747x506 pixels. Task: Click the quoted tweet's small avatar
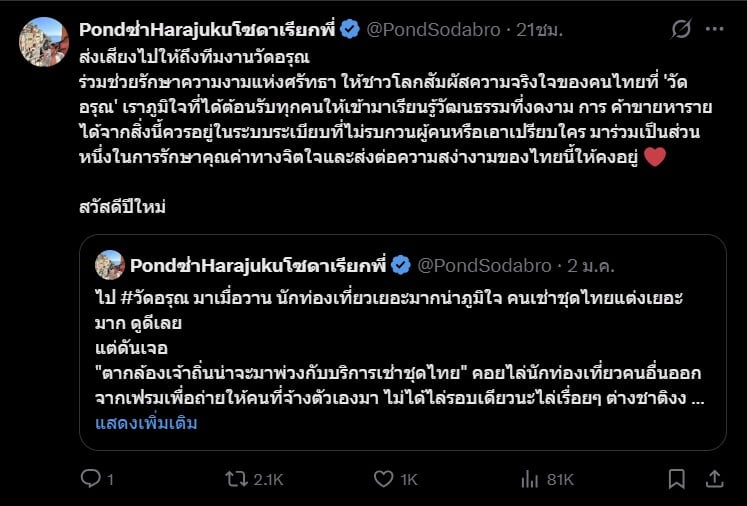[x=109, y=265]
